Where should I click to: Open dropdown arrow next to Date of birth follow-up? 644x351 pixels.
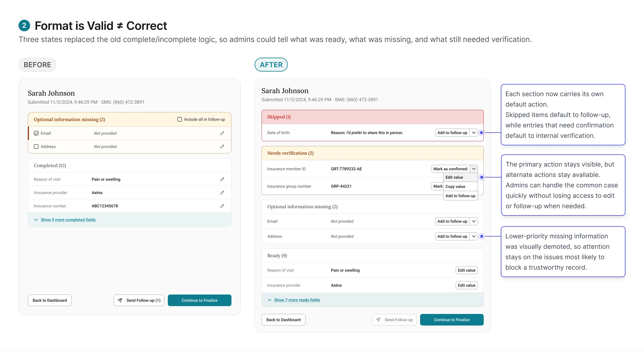(x=474, y=133)
